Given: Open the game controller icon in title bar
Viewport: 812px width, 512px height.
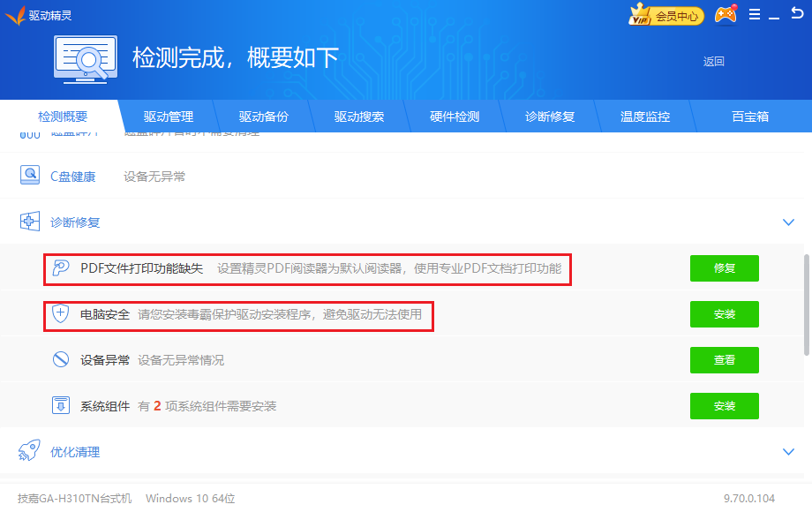Looking at the screenshot, I should [x=726, y=15].
